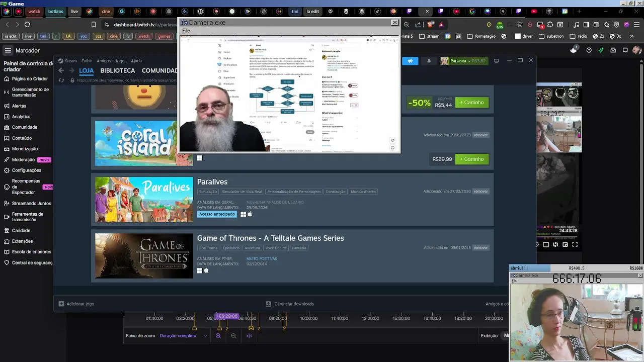Image resolution: width=644 pixels, height=362 pixels.
Task: Click the 'stream' bookmarks folder
Action: coord(428,36)
